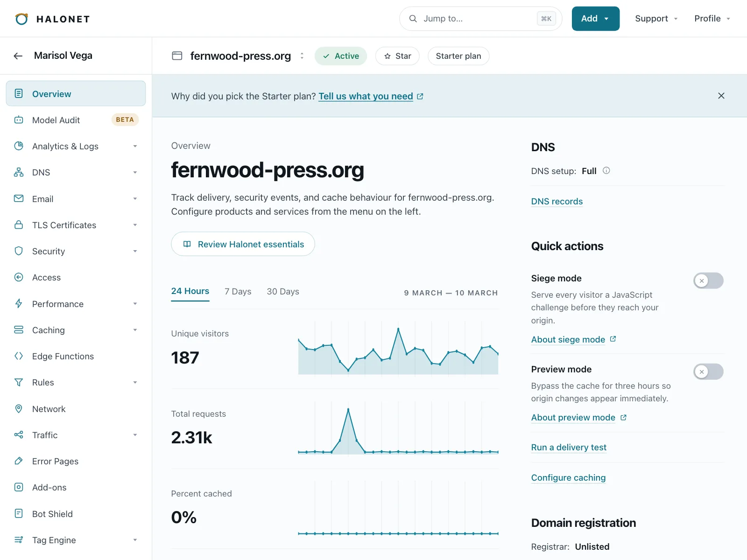747x560 pixels.
Task: Open the DNS records link
Action: (557, 202)
